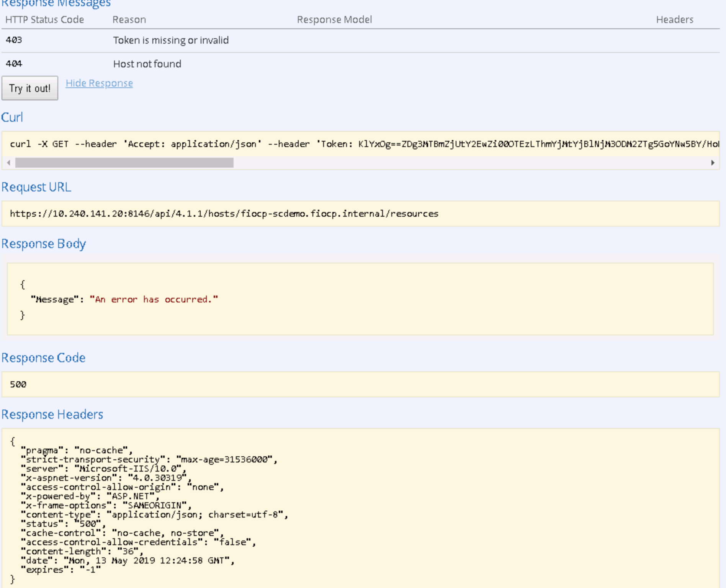
Task: Click the error message text in Response Body
Action: point(153,299)
